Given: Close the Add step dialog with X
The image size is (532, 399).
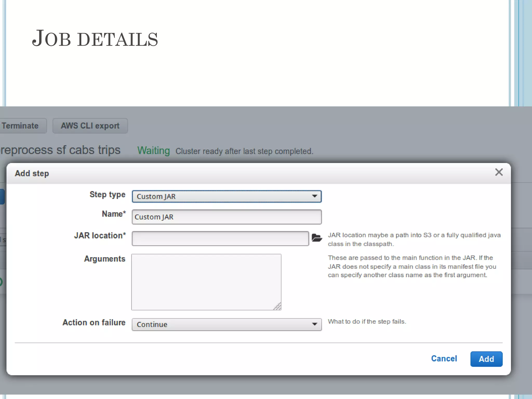Looking at the screenshot, I should pyautogui.click(x=499, y=172).
